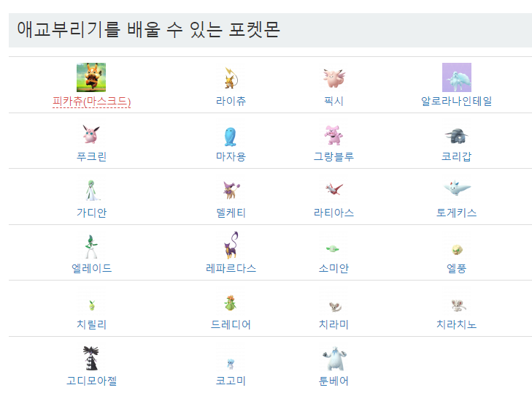Viewport: 532px width, 404px height.
Task: Click the 드레디어 sprite icon
Action: (x=231, y=302)
